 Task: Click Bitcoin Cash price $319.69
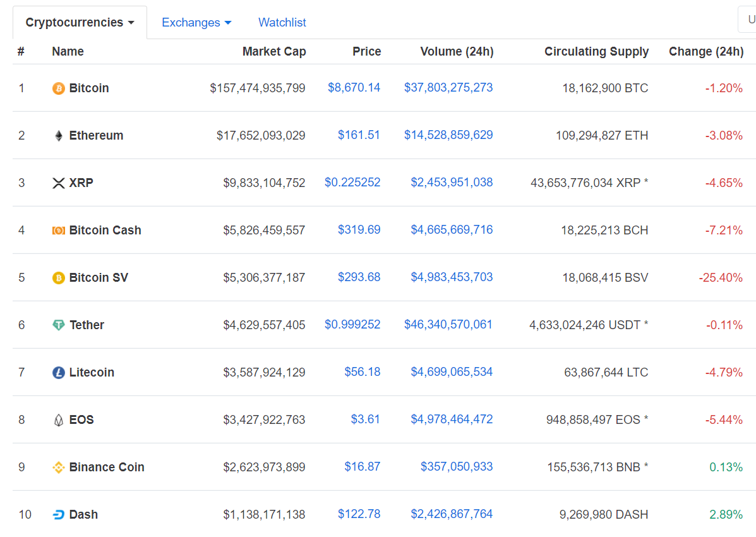tap(359, 230)
